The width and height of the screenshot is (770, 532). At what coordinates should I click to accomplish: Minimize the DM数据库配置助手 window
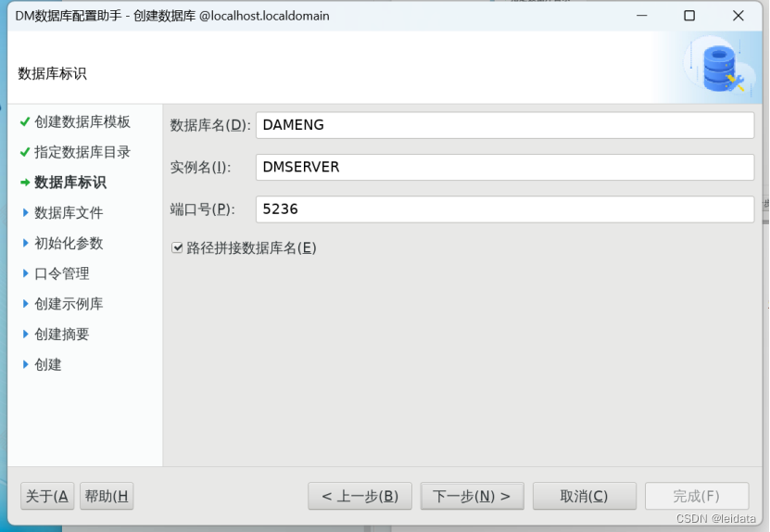click(x=642, y=16)
